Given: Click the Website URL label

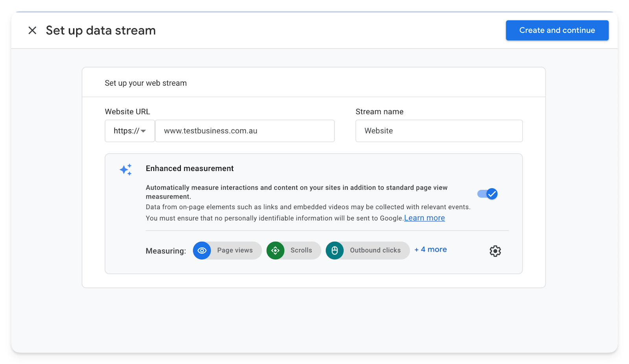Looking at the screenshot, I should 127,112.
